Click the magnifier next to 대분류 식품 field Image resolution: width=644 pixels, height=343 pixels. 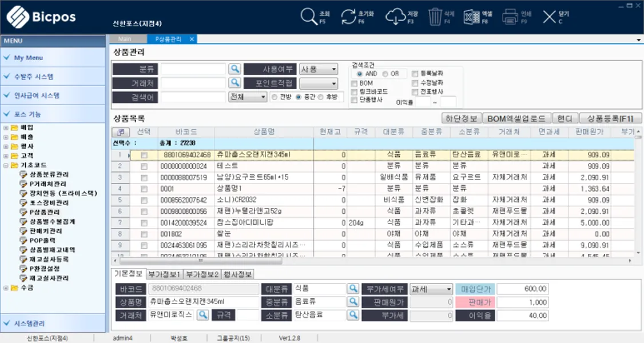click(353, 289)
